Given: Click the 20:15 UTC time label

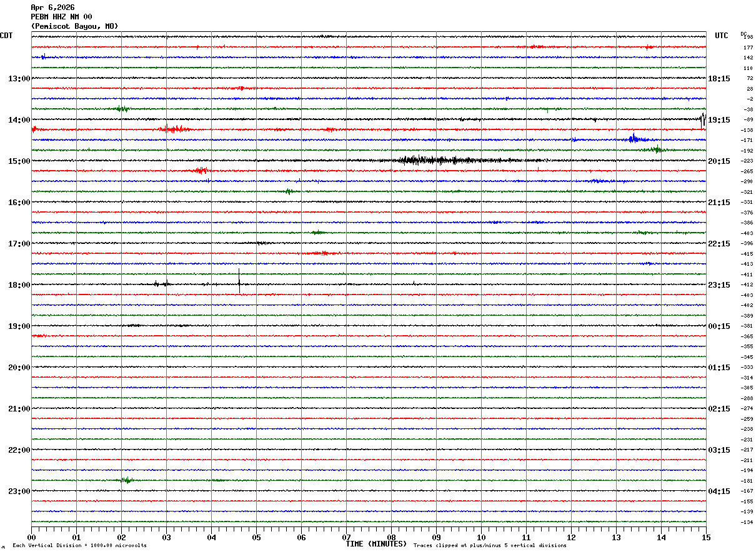Looking at the screenshot, I should click(719, 161).
